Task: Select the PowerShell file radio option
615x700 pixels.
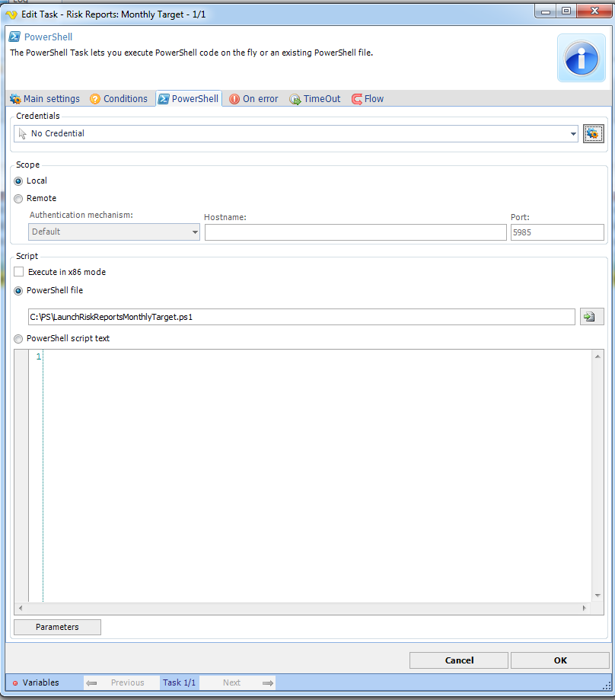Action: point(18,291)
